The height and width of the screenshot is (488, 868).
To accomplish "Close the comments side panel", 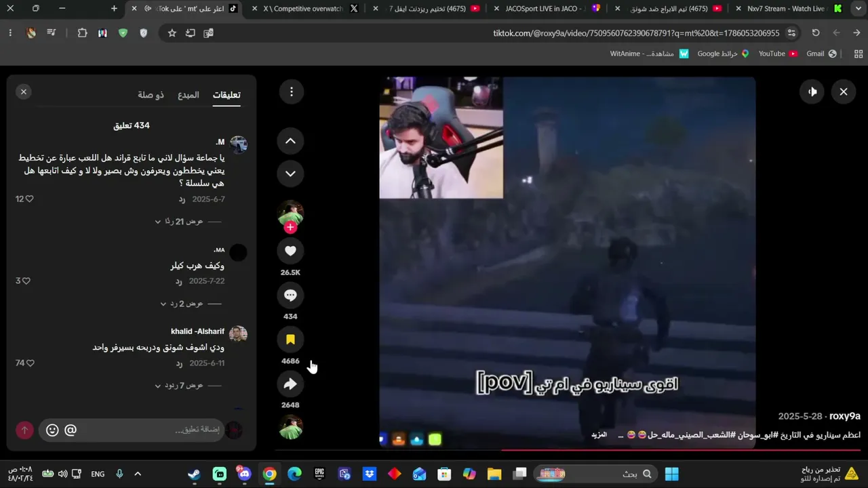I will pyautogui.click(x=24, y=91).
